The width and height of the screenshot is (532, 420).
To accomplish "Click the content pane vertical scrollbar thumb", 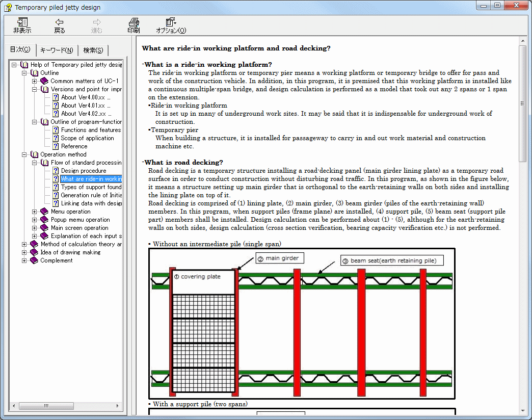I will (x=522, y=103).
